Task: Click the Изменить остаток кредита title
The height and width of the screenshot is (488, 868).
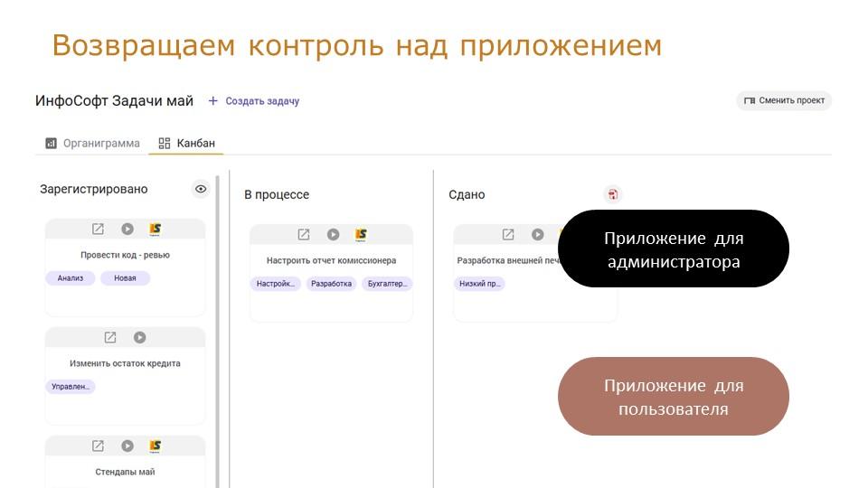Action: (x=125, y=363)
